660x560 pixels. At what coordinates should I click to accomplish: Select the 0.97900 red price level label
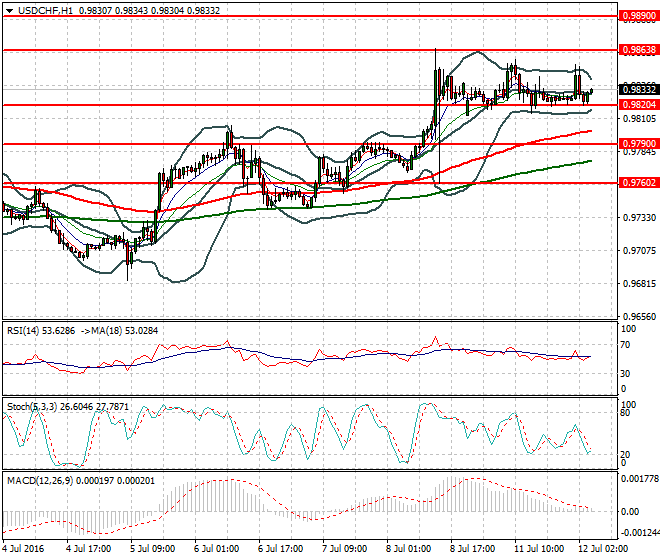(639, 144)
